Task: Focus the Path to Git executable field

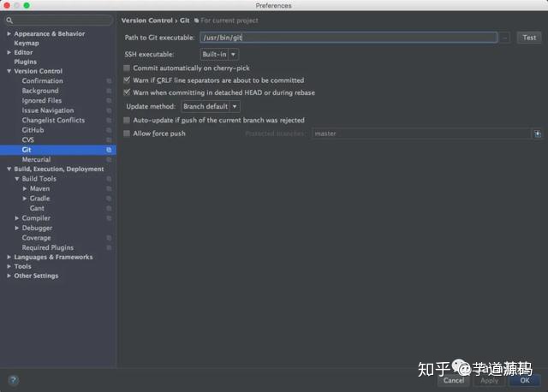Action: [x=348, y=38]
